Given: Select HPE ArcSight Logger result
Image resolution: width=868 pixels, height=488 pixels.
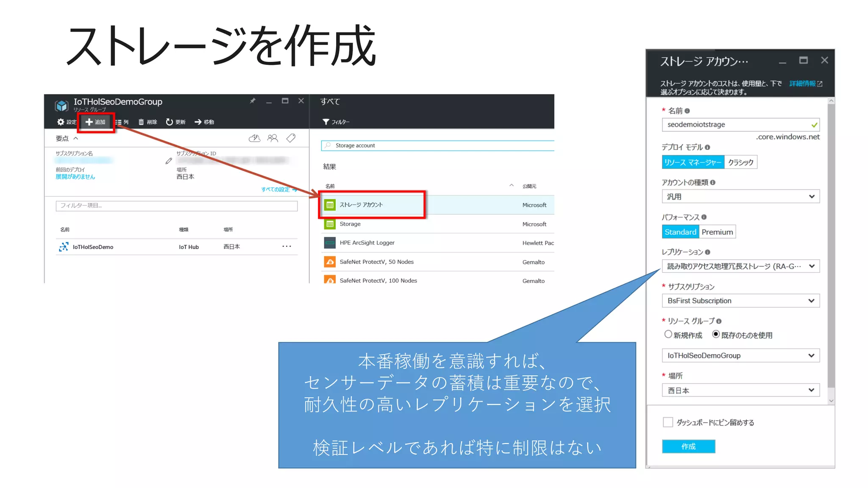Looking at the screenshot, I should point(437,243).
